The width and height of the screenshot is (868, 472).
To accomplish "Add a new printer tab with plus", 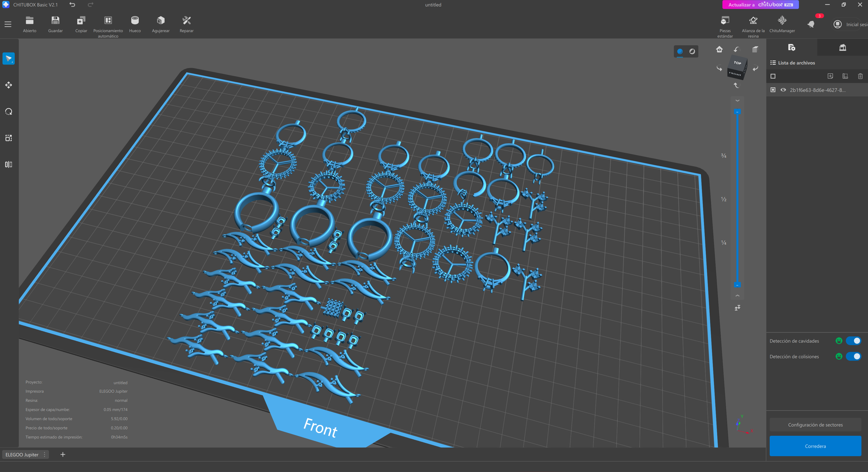I will tap(63, 455).
